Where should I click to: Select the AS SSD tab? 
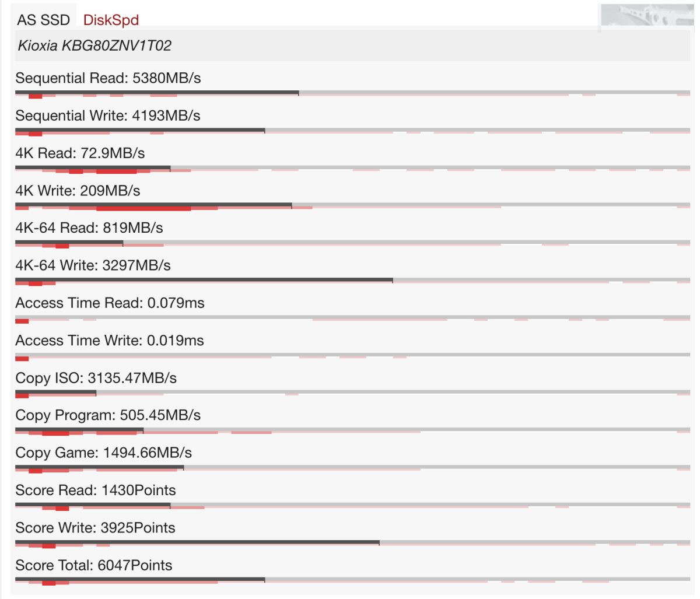click(x=44, y=20)
